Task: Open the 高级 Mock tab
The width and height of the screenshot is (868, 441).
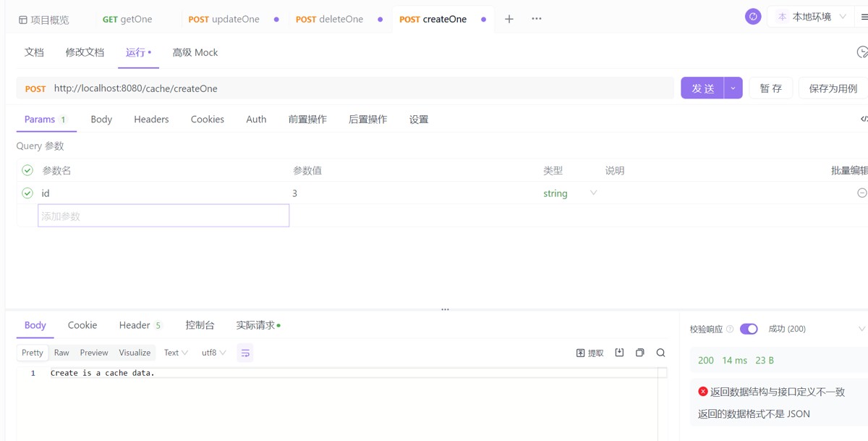Action: point(195,52)
